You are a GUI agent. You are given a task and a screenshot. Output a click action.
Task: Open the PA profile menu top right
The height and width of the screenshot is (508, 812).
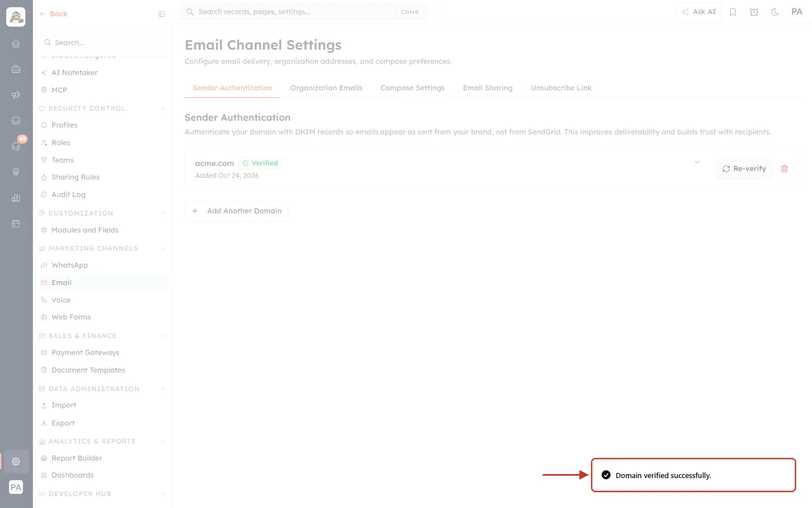coord(797,12)
